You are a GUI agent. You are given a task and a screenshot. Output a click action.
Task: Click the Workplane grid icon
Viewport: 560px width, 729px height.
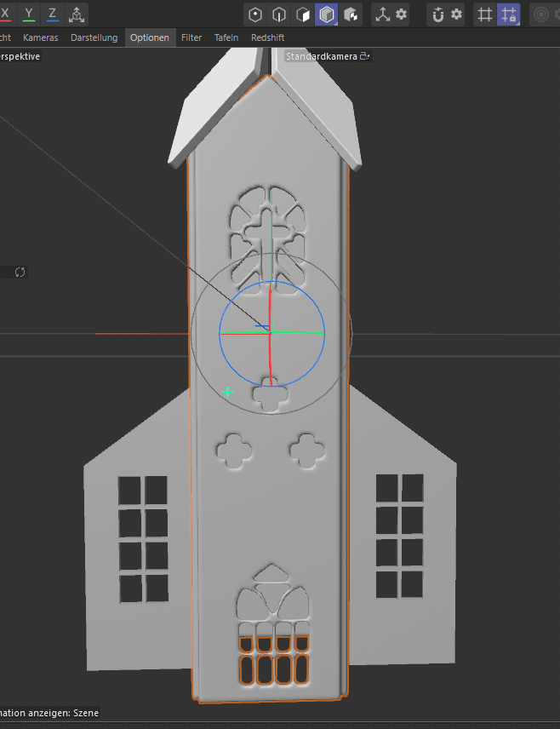coord(485,14)
